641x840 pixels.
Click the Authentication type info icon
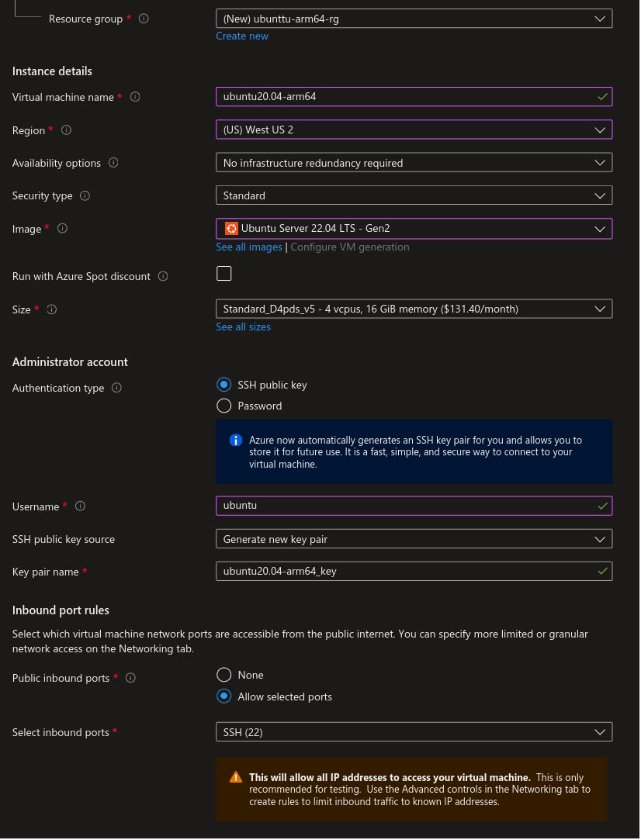click(116, 388)
